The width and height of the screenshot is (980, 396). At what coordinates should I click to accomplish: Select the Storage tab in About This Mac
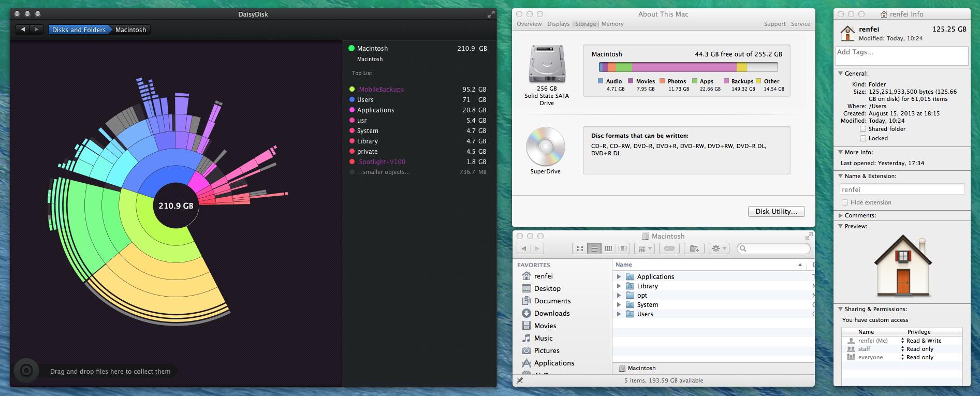586,24
